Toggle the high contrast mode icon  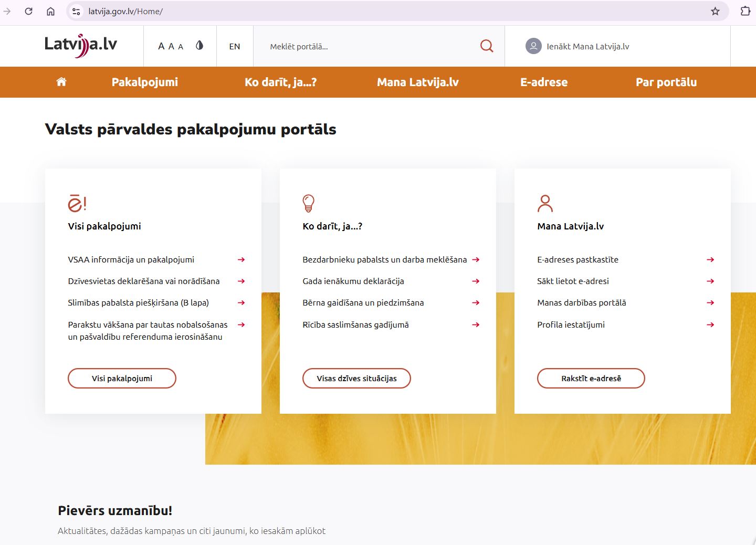click(199, 46)
